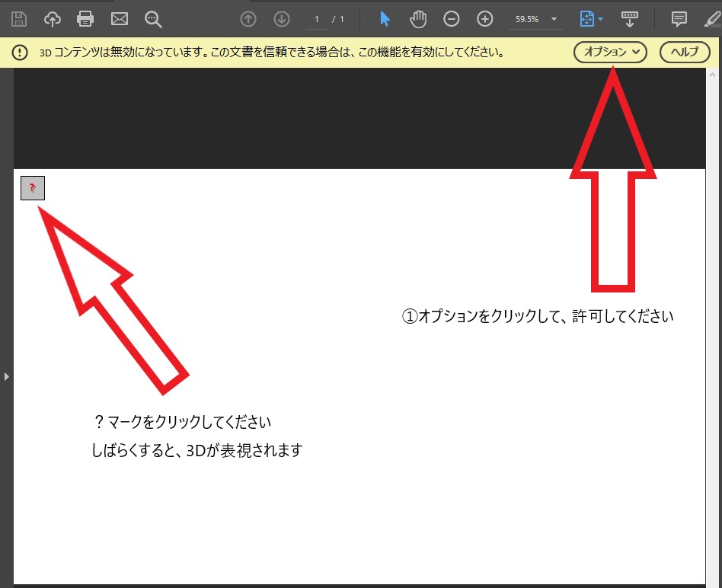
Task: Expand the left navigation pane arrow
Action: (6, 377)
